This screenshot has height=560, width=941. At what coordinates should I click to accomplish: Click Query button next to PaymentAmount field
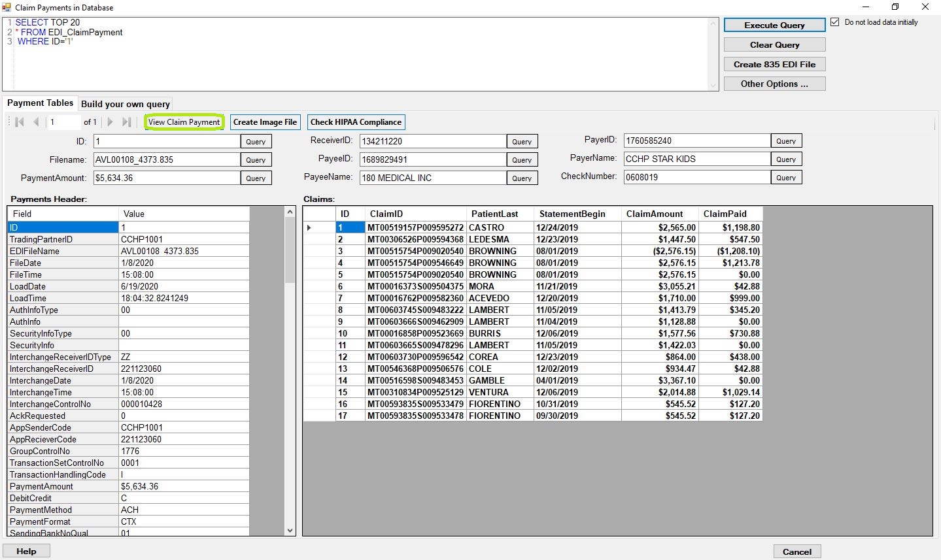(x=256, y=178)
